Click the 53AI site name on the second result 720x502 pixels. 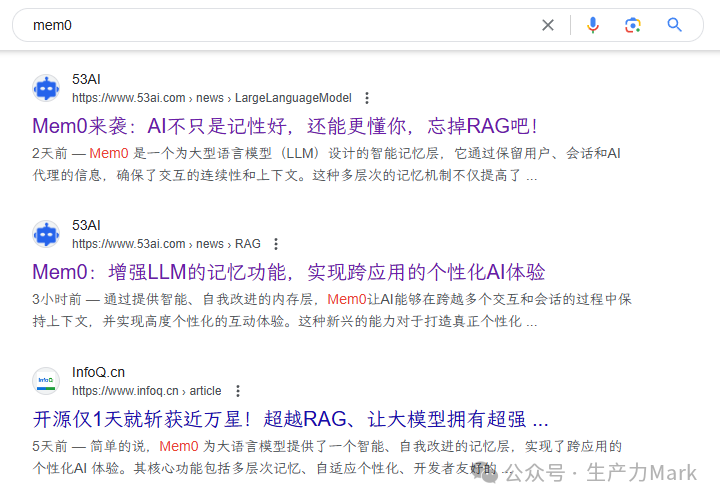pyautogui.click(x=86, y=225)
